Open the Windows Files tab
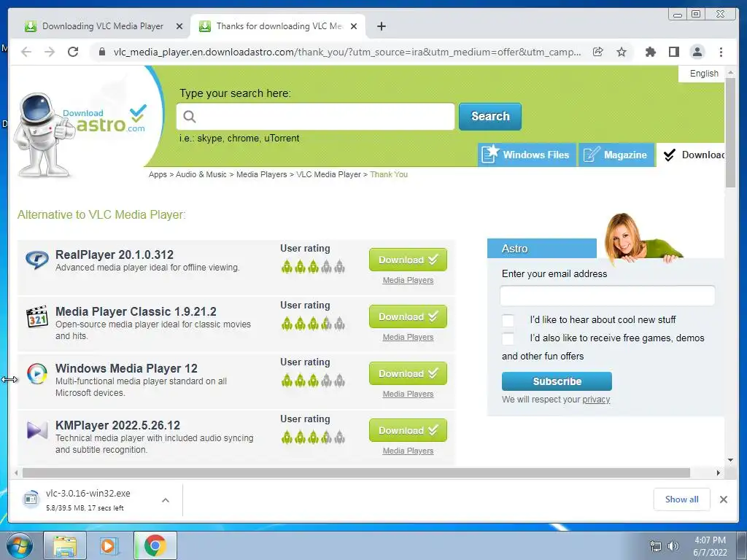 tap(527, 155)
